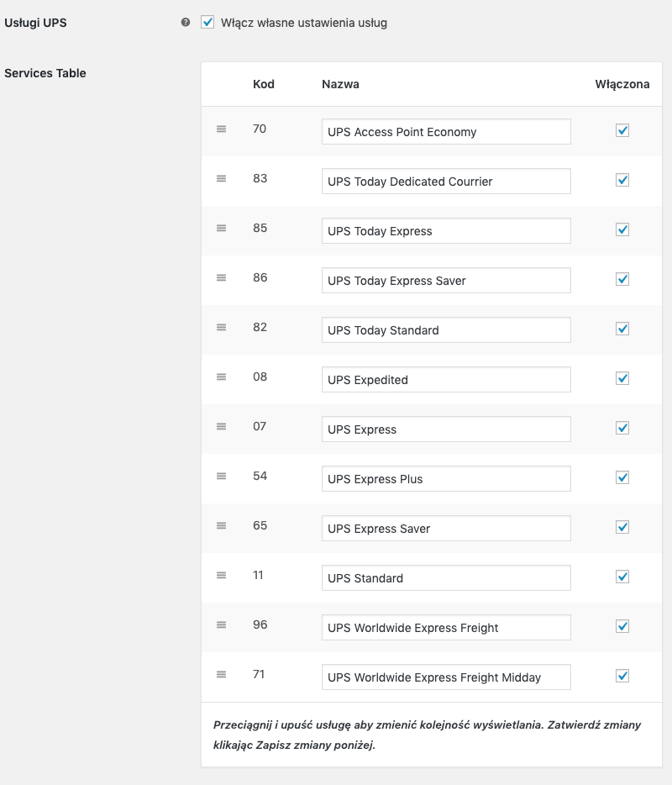Click drag handle for UPS Standard row
Screen dimensions: 672x785
tap(221, 575)
